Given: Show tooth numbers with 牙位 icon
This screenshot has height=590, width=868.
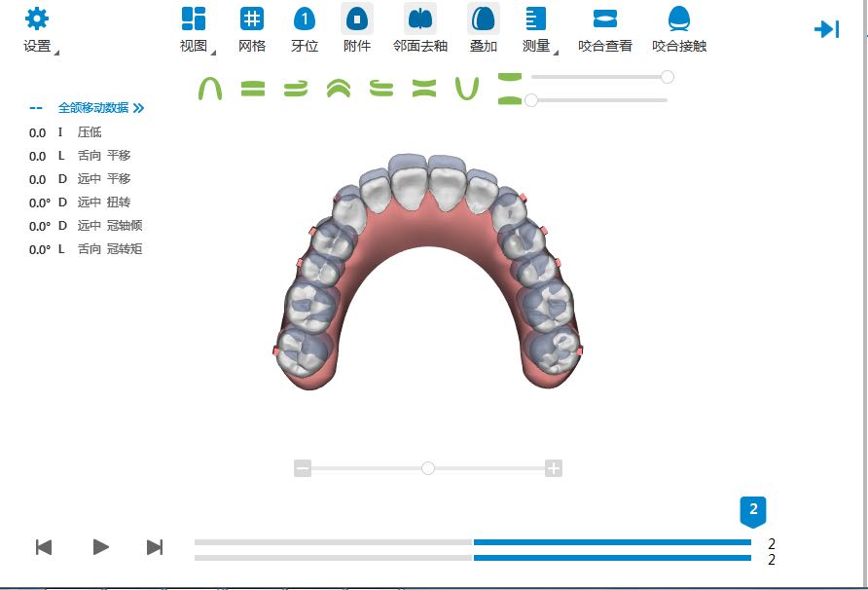Looking at the screenshot, I should point(305,18).
